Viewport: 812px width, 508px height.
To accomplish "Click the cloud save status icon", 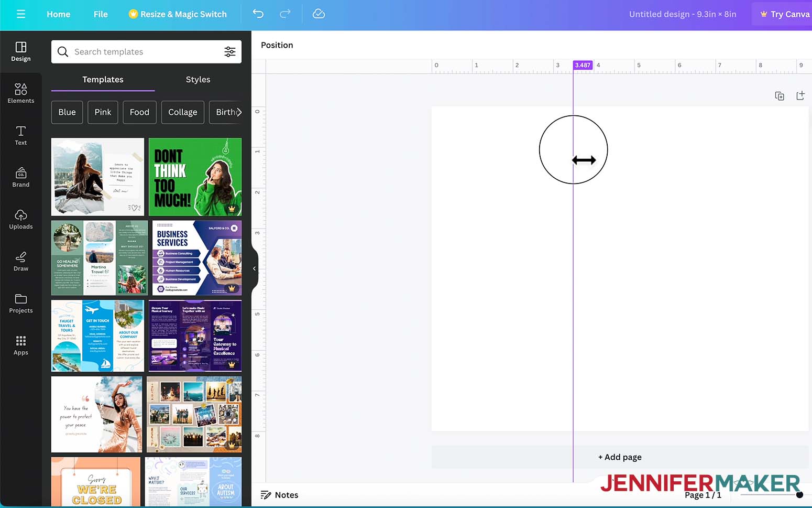I will click(x=319, y=14).
